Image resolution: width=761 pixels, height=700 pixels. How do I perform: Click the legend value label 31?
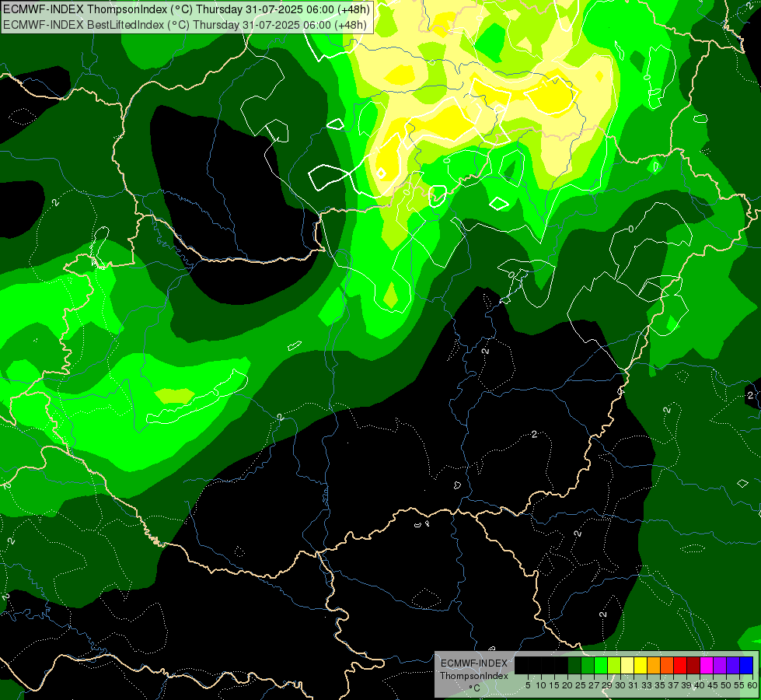(x=634, y=685)
